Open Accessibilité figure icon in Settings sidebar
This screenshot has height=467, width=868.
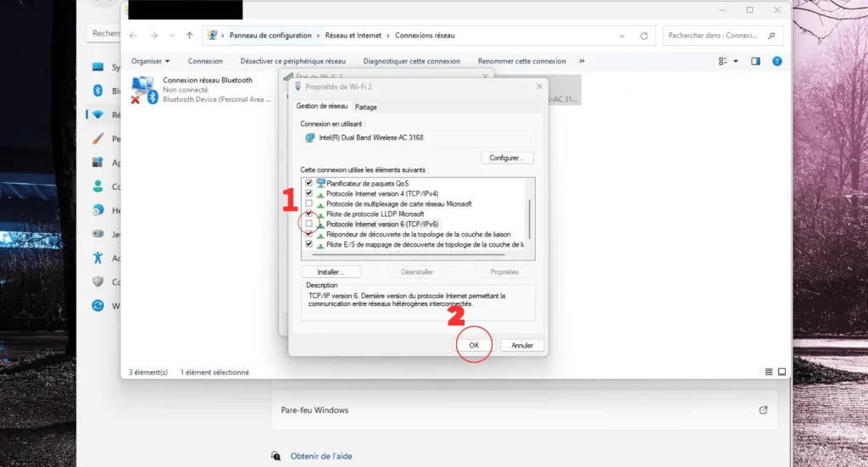[x=98, y=258]
